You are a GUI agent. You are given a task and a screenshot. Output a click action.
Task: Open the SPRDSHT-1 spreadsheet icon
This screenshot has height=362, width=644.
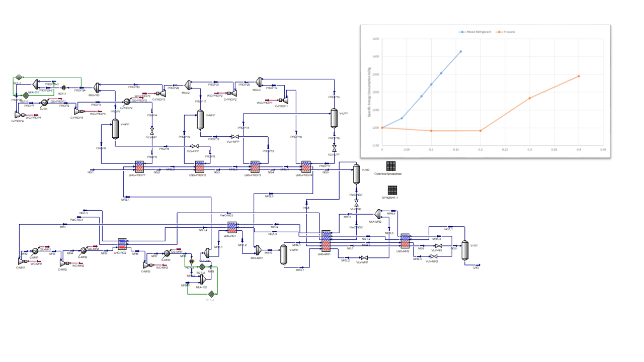click(x=392, y=190)
